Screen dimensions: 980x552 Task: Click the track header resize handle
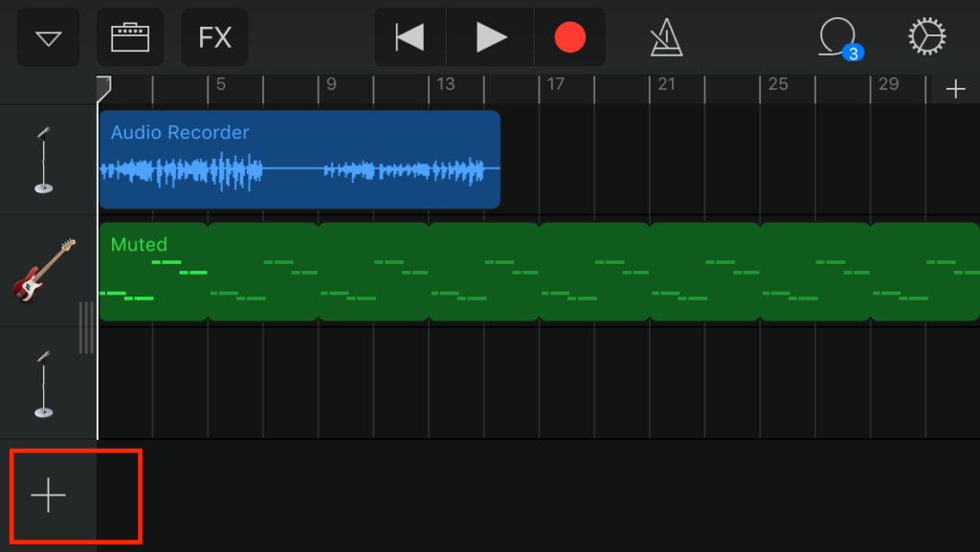tap(86, 327)
